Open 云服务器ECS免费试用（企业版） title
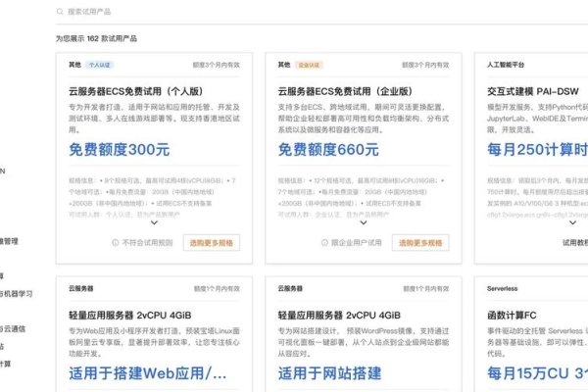The image size is (588, 392). (x=345, y=91)
